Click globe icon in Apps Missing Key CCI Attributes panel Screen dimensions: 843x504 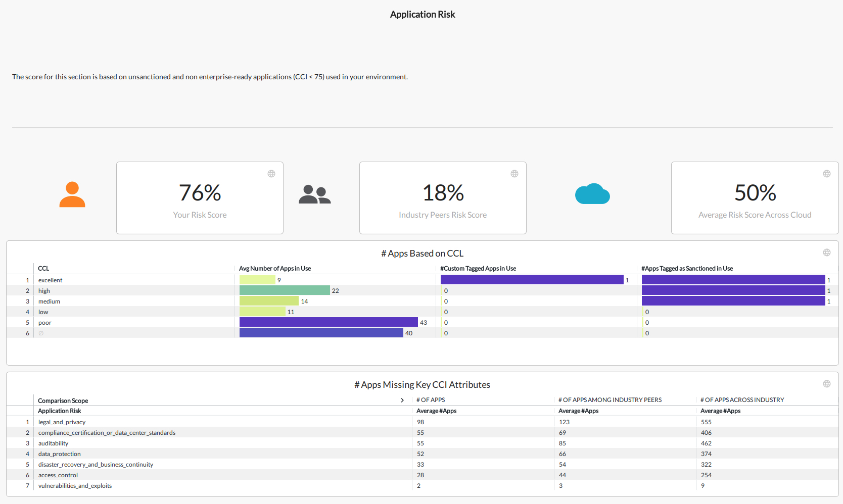827,384
